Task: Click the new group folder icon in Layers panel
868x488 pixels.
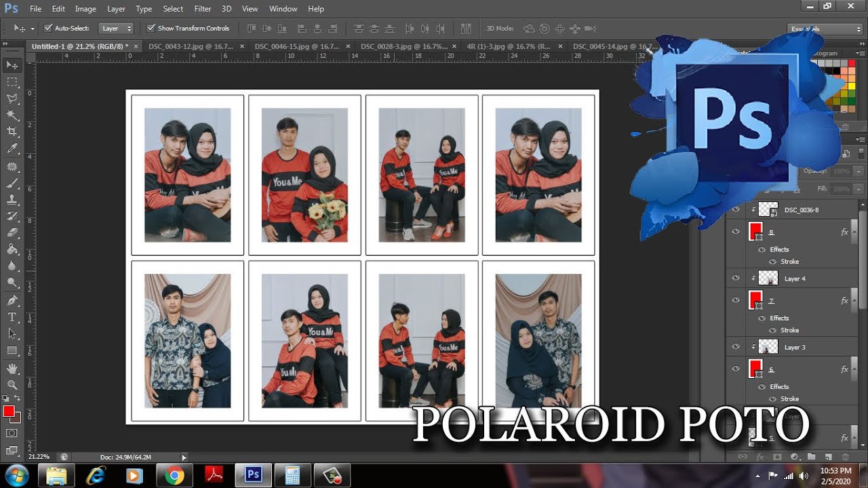Action: pyautogui.click(x=810, y=457)
